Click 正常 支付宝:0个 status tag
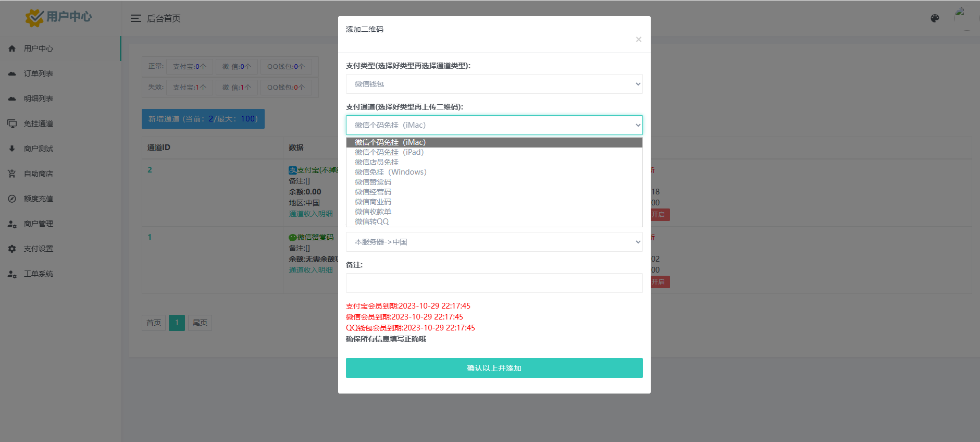This screenshot has height=442, width=980. pyautogui.click(x=190, y=67)
